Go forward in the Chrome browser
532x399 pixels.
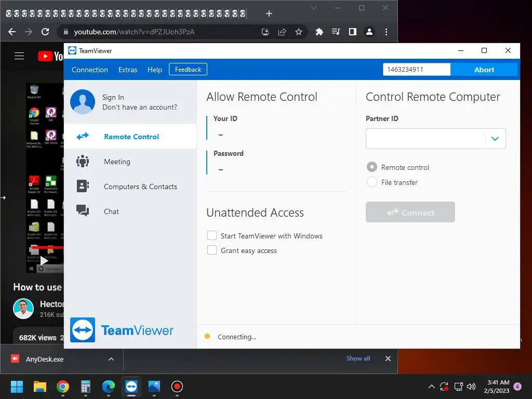click(29, 32)
